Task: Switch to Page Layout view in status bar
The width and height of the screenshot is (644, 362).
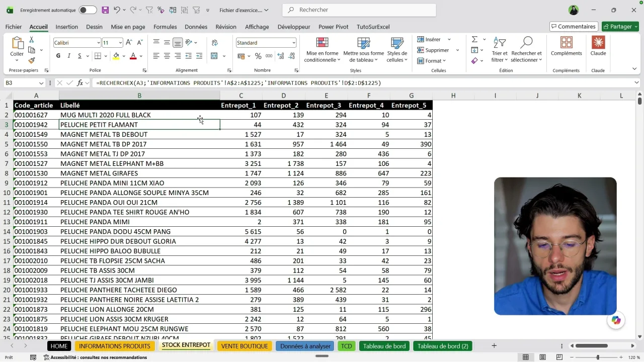Action: coord(543,357)
